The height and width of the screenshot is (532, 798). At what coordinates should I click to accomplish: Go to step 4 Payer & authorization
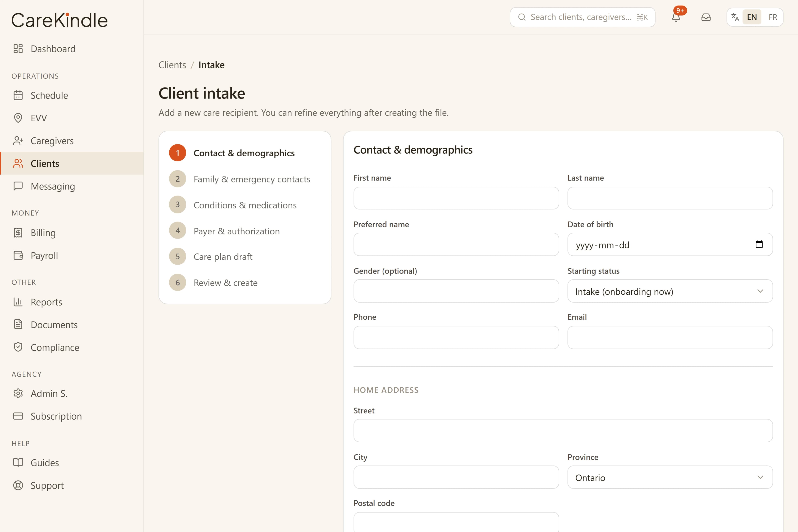coord(224,231)
